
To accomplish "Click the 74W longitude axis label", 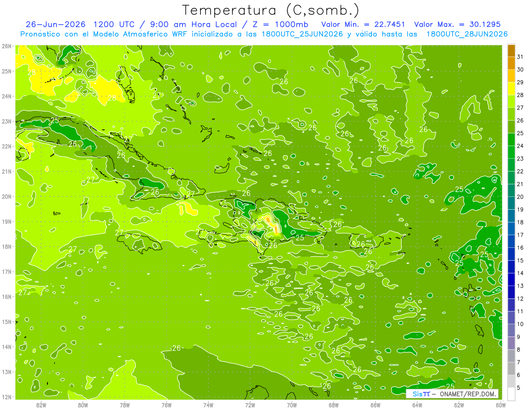I will (x=208, y=405).
